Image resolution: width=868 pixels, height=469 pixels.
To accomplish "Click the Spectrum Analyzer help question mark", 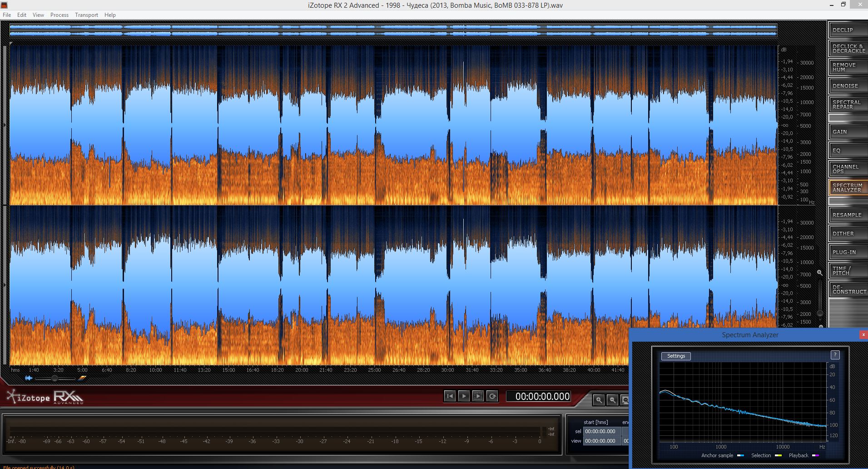I will (835, 355).
